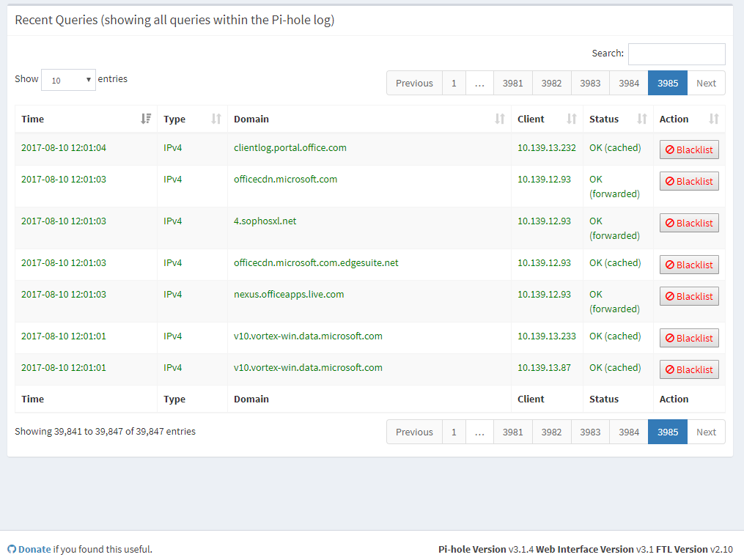Image resolution: width=744 pixels, height=560 pixels.
Task: Sort table by Type column icon
Action: (x=216, y=119)
